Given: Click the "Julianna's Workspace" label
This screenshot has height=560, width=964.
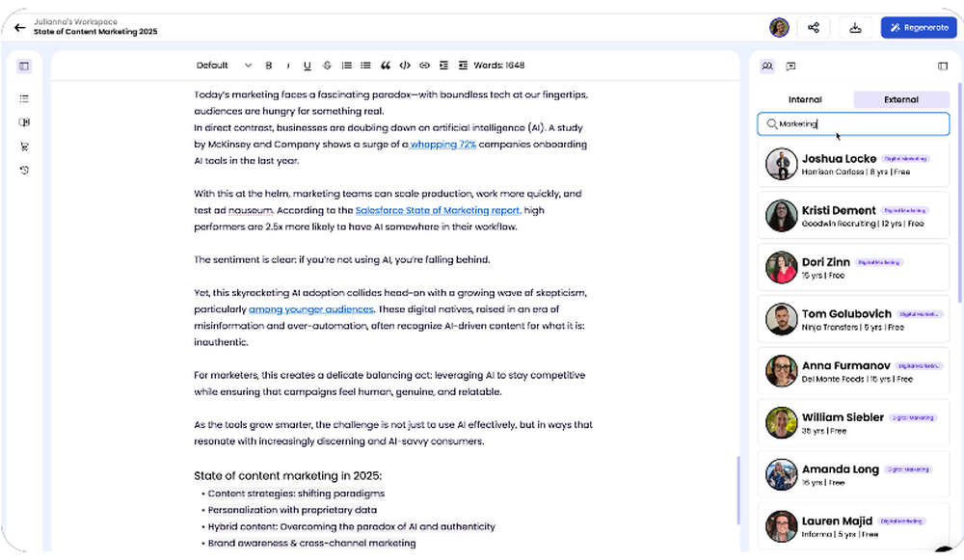Looking at the screenshot, I should tap(75, 21).
